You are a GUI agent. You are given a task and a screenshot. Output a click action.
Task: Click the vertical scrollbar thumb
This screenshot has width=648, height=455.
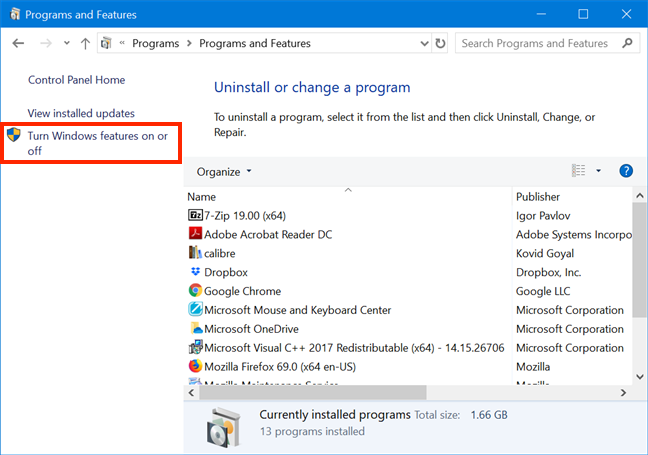640,260
